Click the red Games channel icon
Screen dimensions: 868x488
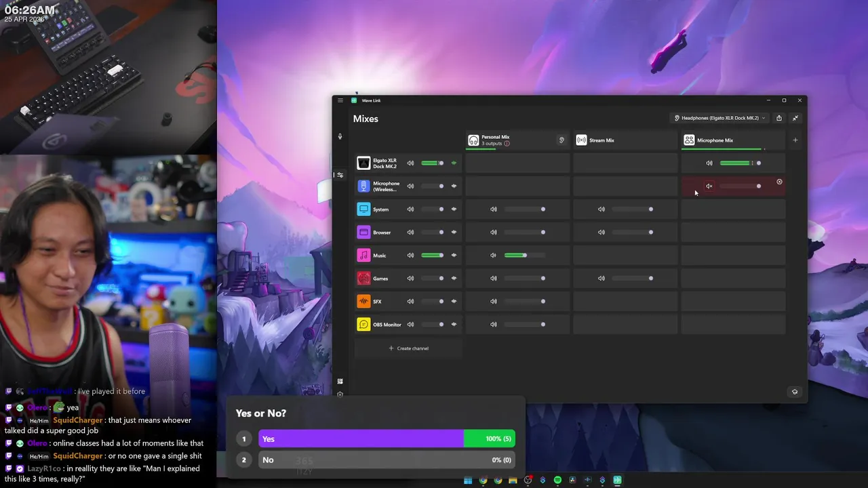tap(363, 279)
